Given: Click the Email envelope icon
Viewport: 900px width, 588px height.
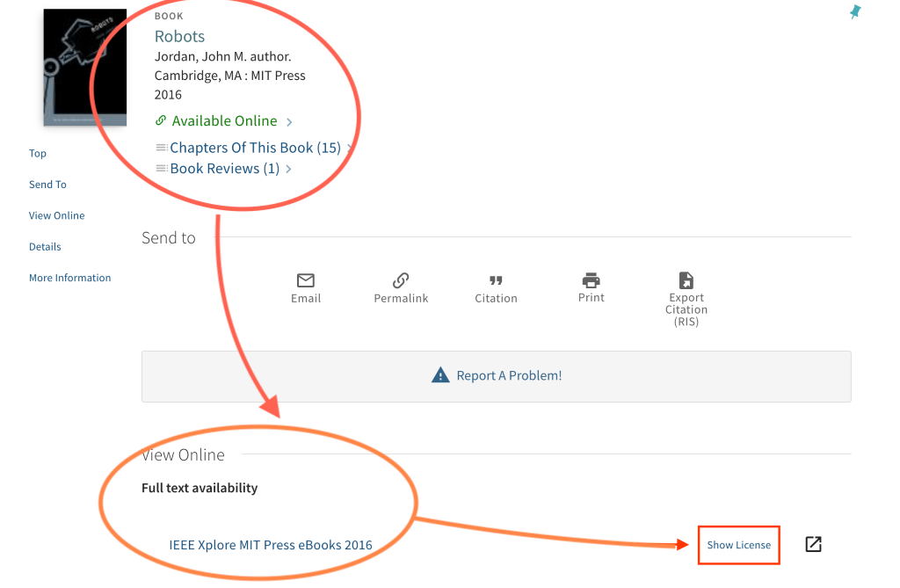Looking at the screenshot, I should click(305, 280).
